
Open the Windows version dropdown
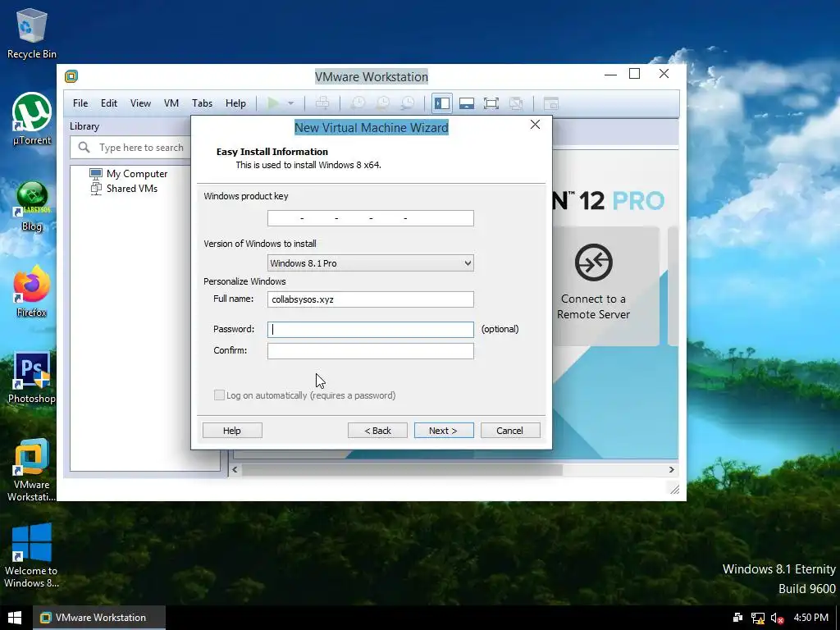point(370,263)
